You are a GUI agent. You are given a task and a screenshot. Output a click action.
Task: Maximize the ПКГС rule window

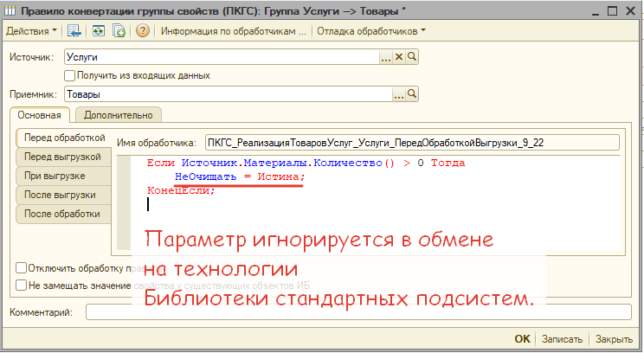tap(612, 11)
